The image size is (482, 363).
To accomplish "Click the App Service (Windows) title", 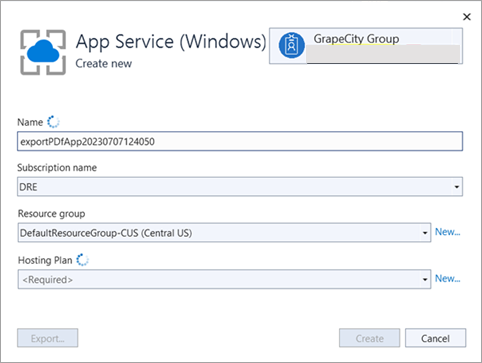I will click(x=171, y=42).
